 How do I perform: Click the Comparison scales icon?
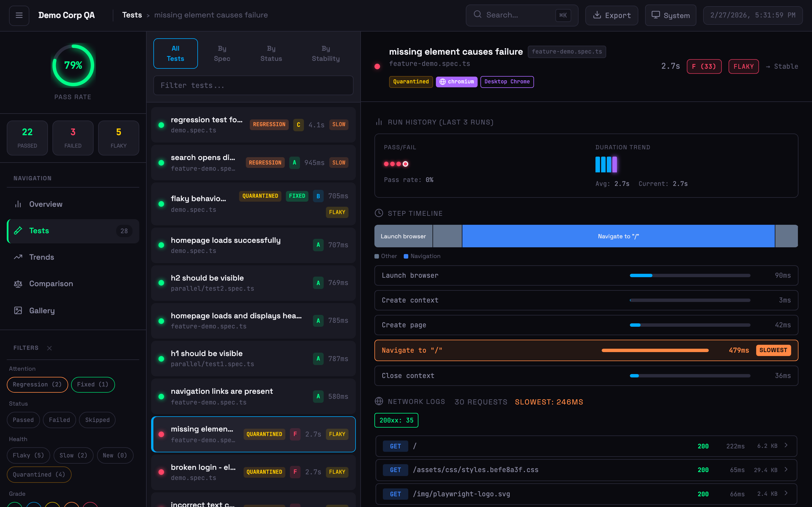click(x=18, y=284)
